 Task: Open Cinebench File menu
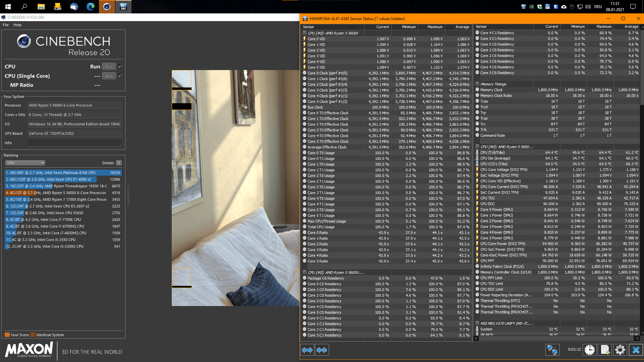(6, 25)
